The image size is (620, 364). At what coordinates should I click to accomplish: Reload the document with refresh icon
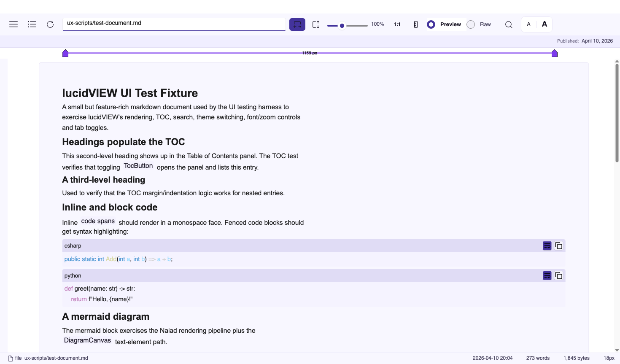(50, 24)
